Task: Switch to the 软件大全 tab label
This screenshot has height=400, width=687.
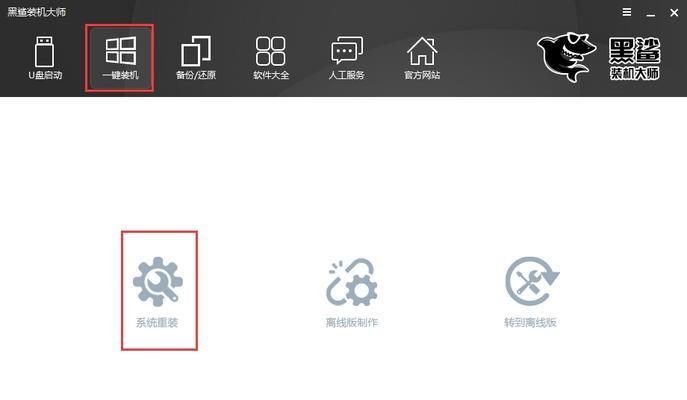Action: pyautogui.click(x=271, y=75)
